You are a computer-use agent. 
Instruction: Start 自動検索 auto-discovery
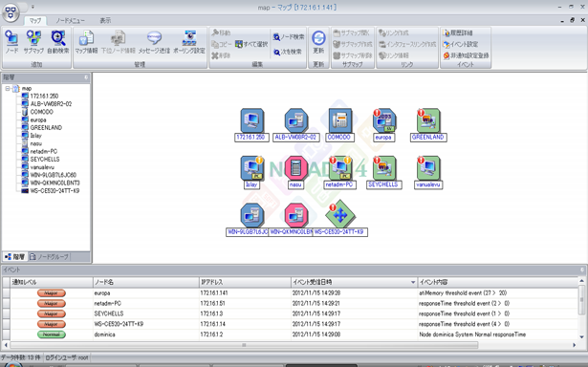(58, 42)
